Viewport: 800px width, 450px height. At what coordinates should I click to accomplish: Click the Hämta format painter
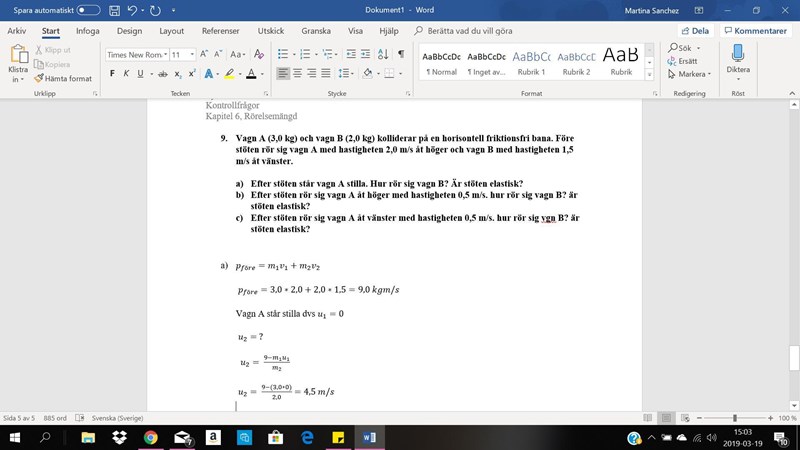66,78
